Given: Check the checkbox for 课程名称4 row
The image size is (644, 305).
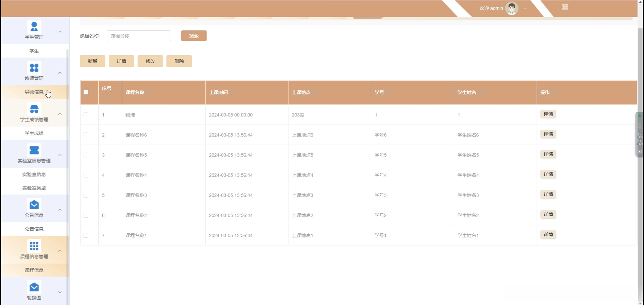Looking at the screenshot, I should 86,175.
